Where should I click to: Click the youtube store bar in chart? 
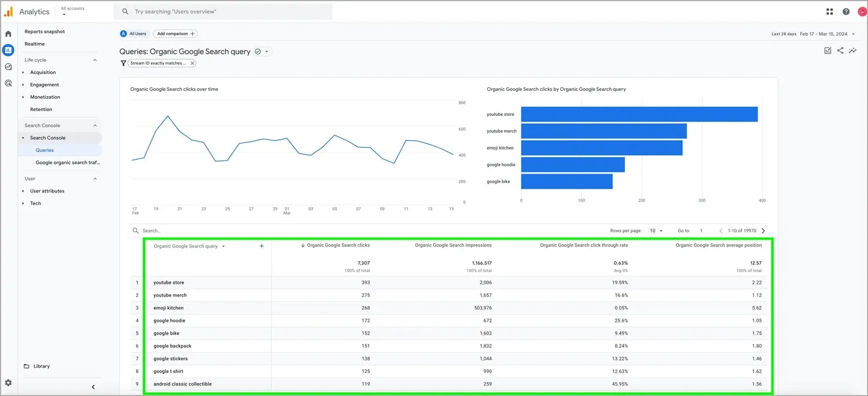pyautogui.click(x=639, y=115)
